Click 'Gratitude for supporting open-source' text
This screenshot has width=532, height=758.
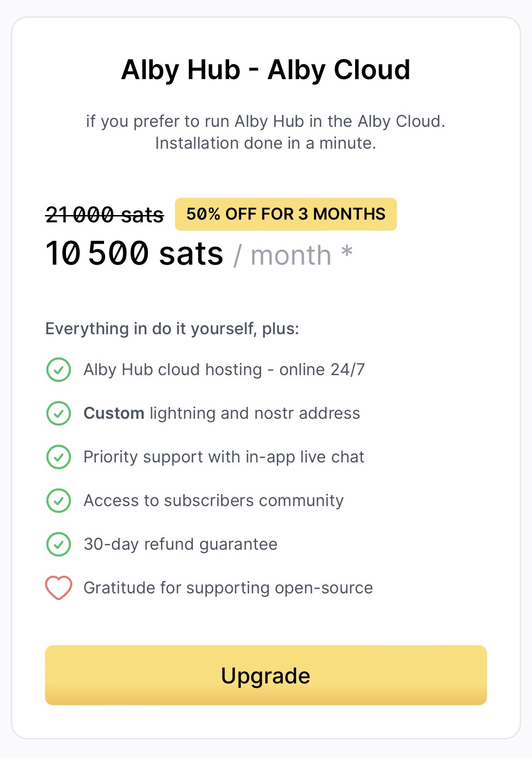point(228,588)
